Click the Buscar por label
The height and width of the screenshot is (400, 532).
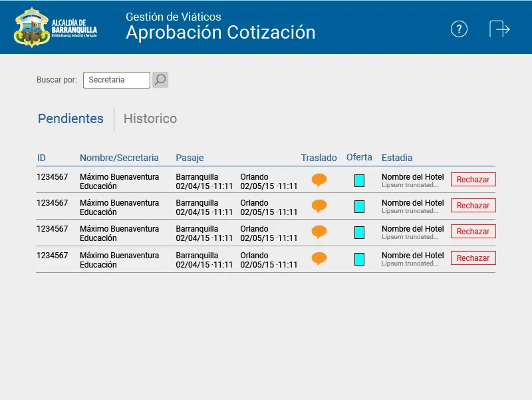[x=57, y=80]
